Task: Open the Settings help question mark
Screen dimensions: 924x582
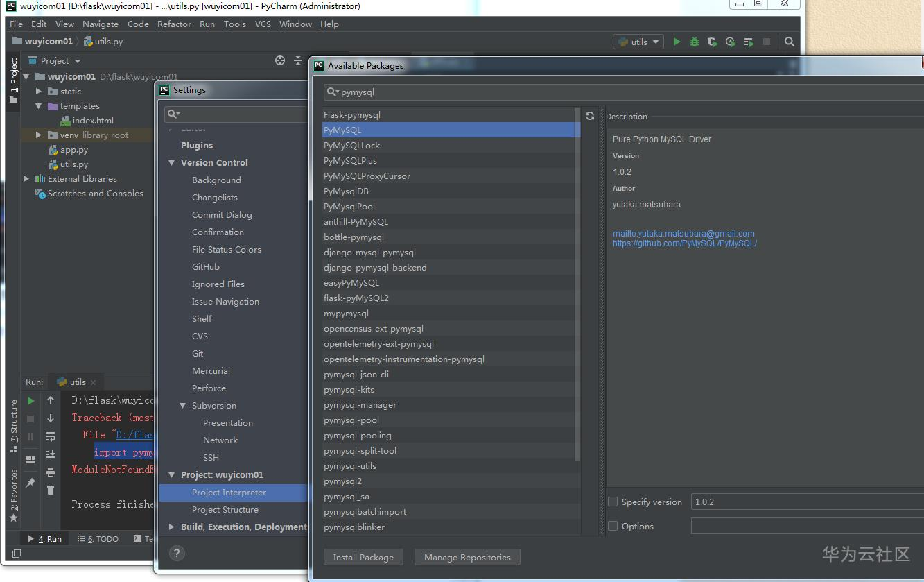Action: coord(177,553)
